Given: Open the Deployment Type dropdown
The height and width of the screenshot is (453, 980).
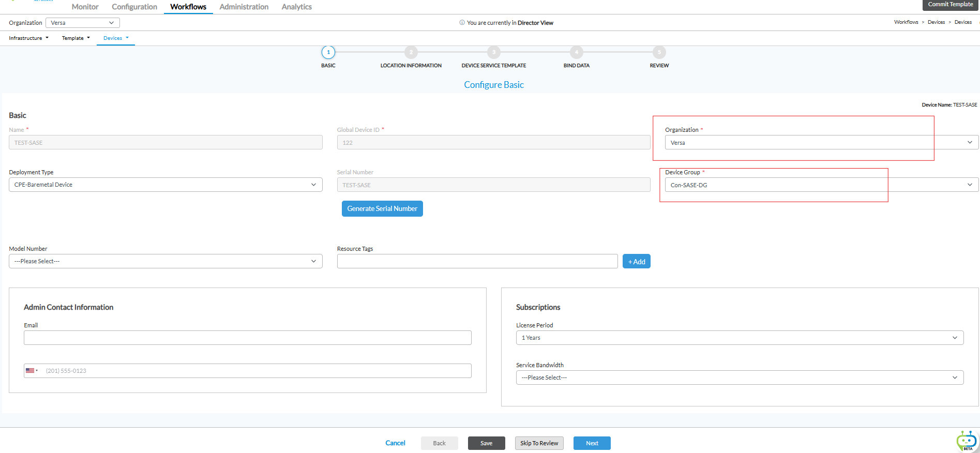Looking at the screenshot, I should [x=165, y=185].
